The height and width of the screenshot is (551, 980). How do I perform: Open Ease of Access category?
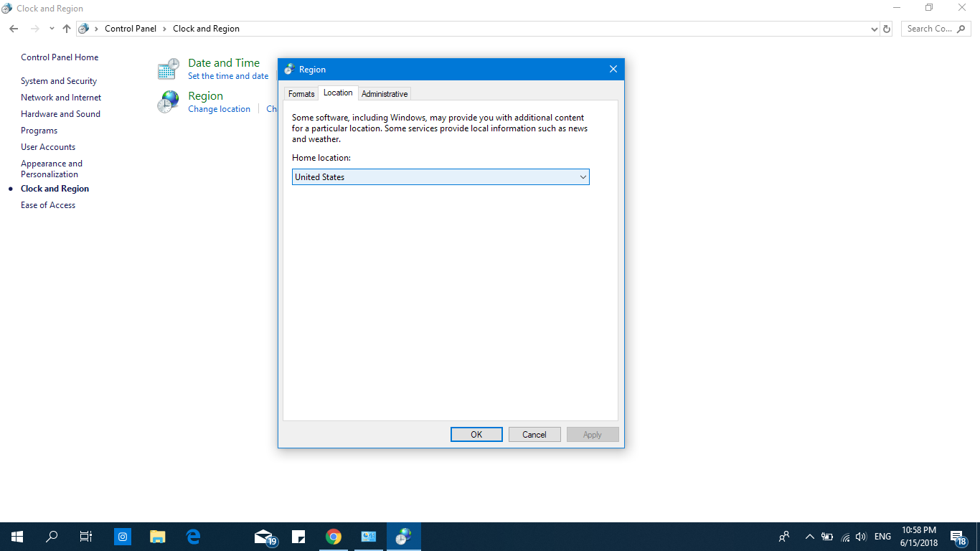pos(48,205)
